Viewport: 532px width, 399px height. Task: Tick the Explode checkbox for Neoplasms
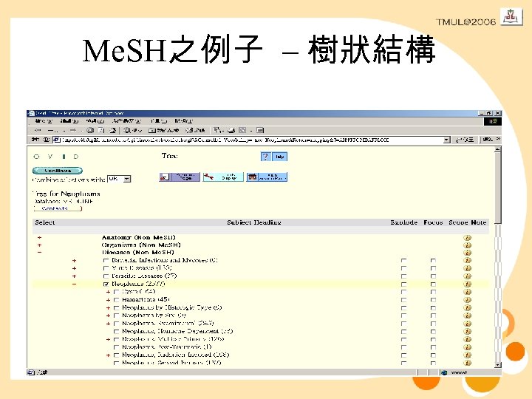[403, 284]
